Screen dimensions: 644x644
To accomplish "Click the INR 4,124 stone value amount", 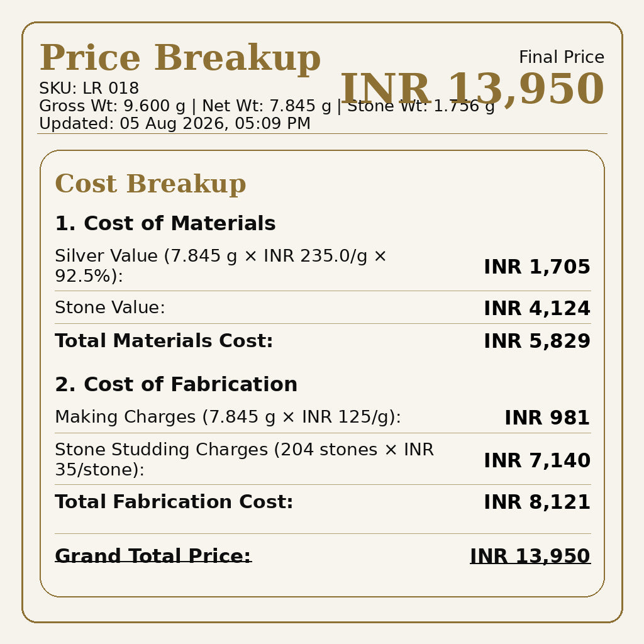I will (537, 308).
